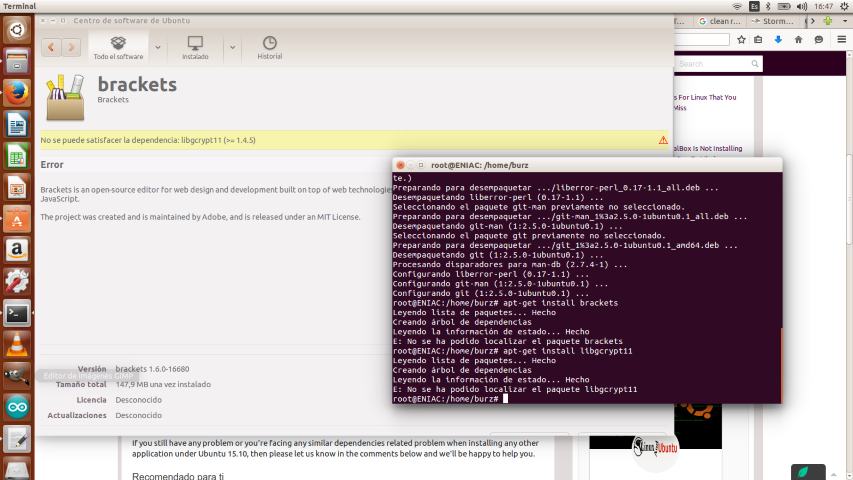This screenshot has width=853, height=480.
Task: Launch LibreOffice Writer from the launcher
Action: tap(17, 125)
